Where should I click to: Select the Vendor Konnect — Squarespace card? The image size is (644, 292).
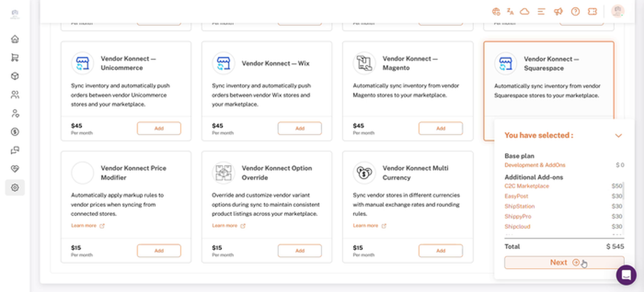click(x=549, y=91)
